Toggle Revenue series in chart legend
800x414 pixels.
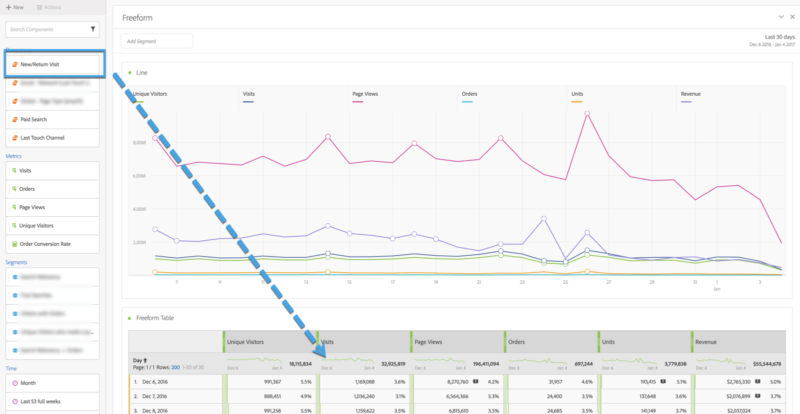tap(690, 96)
